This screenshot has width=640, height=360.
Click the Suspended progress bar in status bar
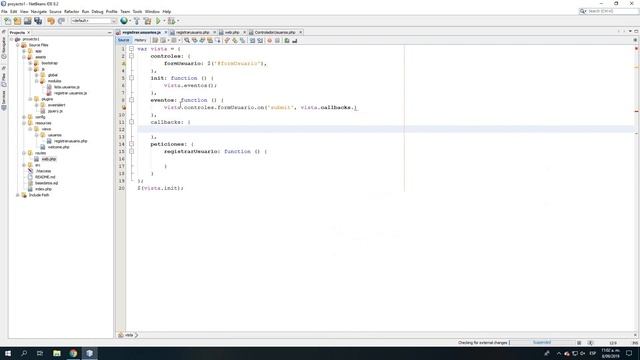click(x=542, y=343)
